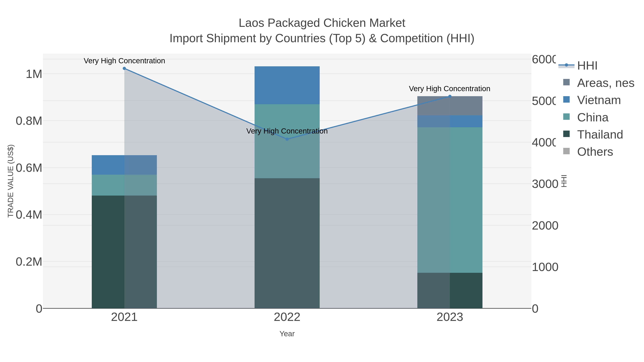Click the 2023 Thailand bar segment

450,290
